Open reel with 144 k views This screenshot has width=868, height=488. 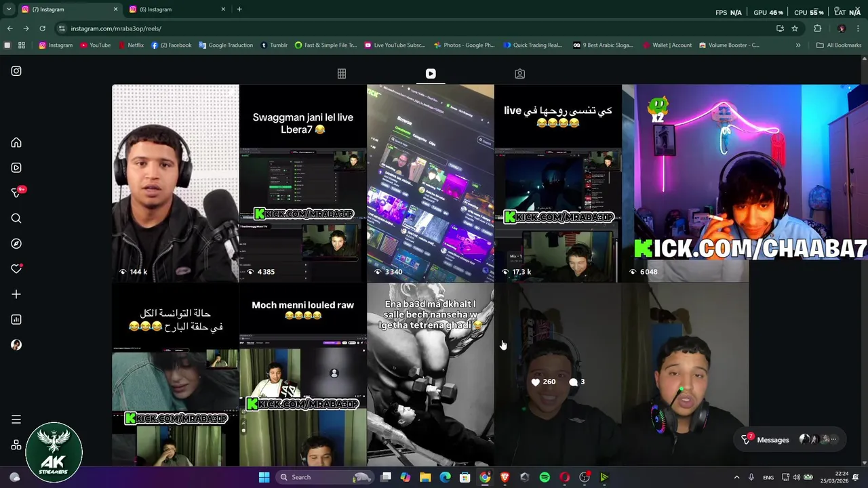pos(176,183)
